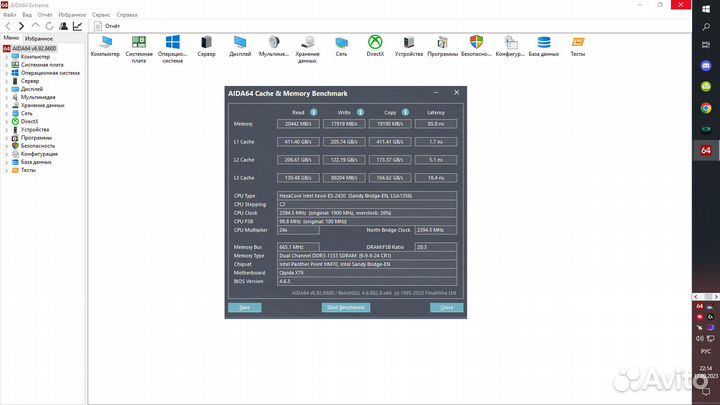Click the Memory Latency value field

[436, 124]
